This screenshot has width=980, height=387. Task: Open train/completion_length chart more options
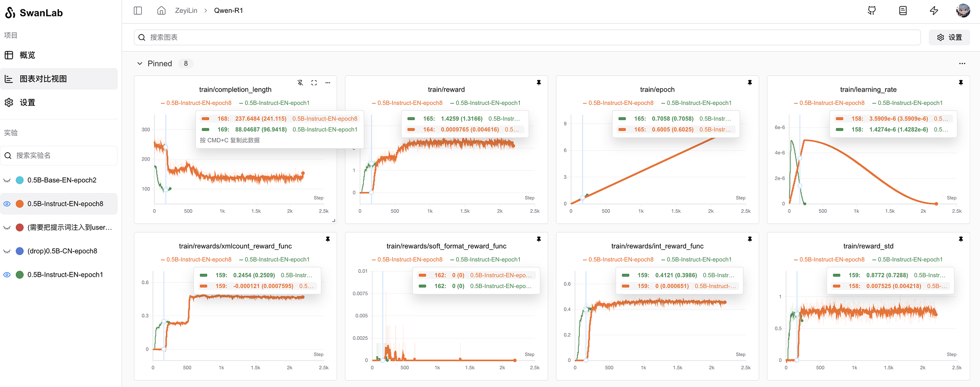coord(328,83)
